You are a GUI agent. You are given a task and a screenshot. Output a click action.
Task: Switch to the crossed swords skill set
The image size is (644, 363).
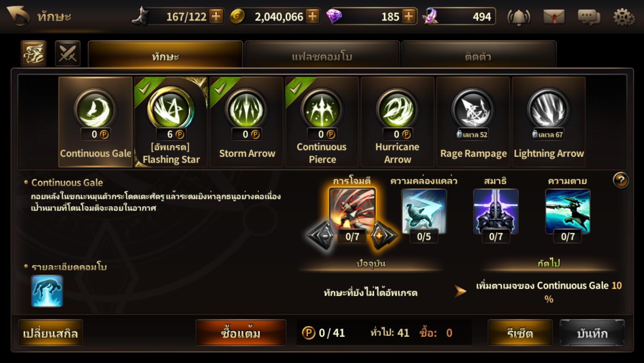point(68,53)
